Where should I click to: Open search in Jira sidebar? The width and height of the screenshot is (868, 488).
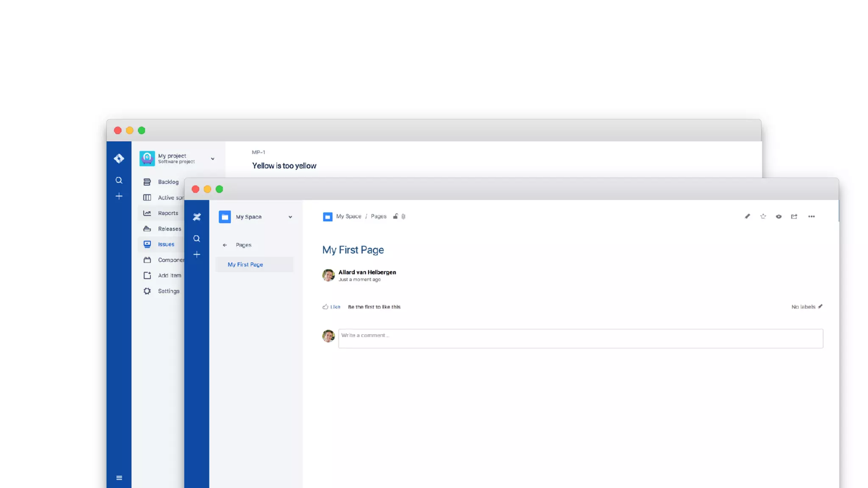tap(119, 180)
